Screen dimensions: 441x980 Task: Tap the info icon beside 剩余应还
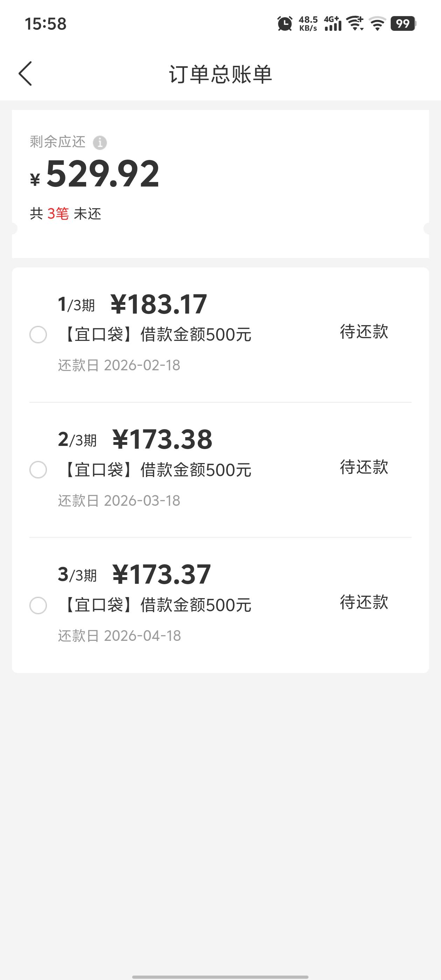[100, 143]
